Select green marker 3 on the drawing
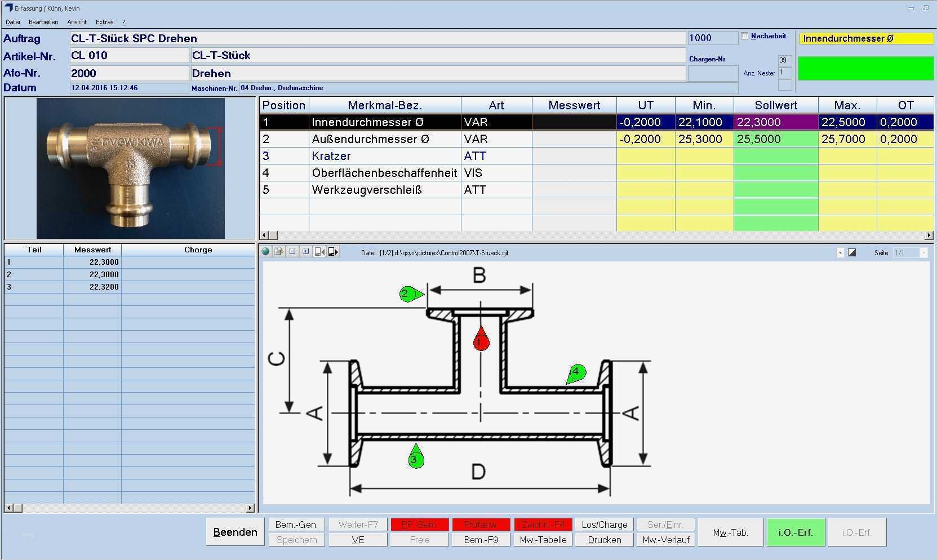This screenshot has width=937, height=560. pyautogui.click(x=416, y=457)
